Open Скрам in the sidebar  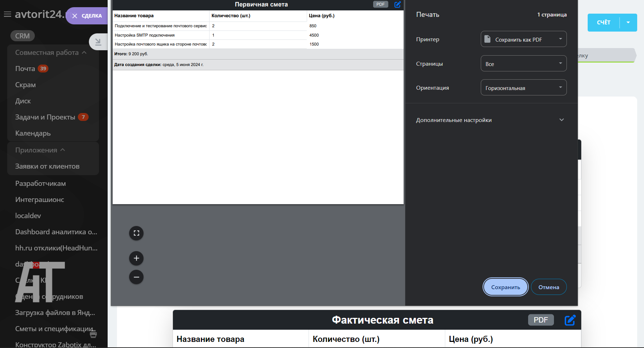(25, 85)
